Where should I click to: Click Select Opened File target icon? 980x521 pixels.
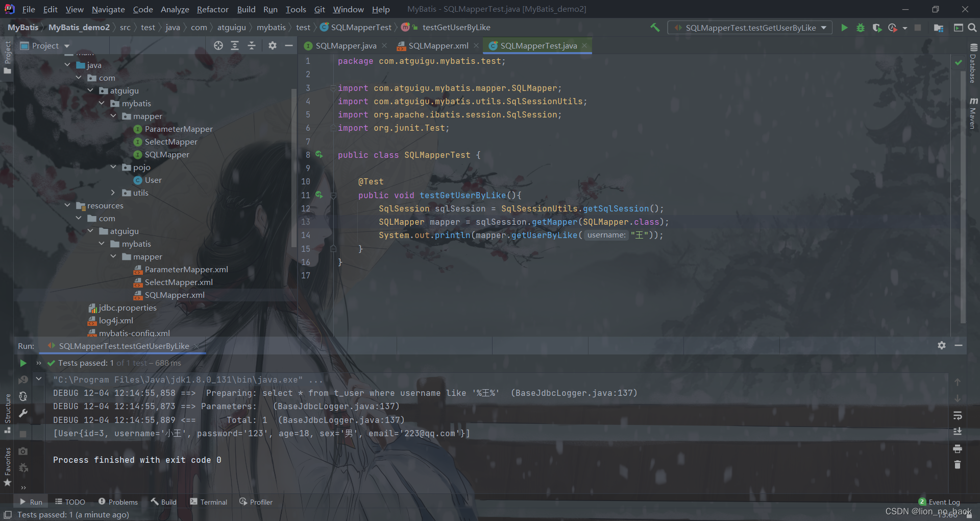point(218,45)
